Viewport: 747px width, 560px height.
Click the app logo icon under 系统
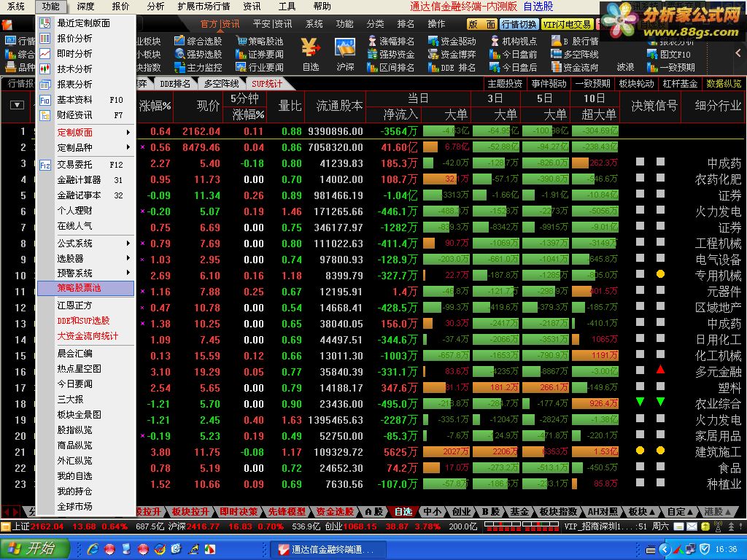click(7, 24)
